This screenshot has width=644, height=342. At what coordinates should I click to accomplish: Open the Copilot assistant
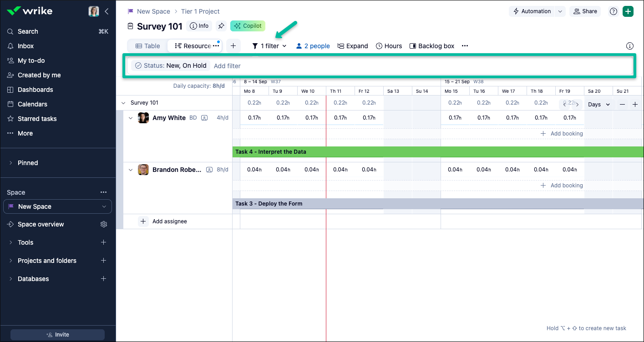pos(248,26)
